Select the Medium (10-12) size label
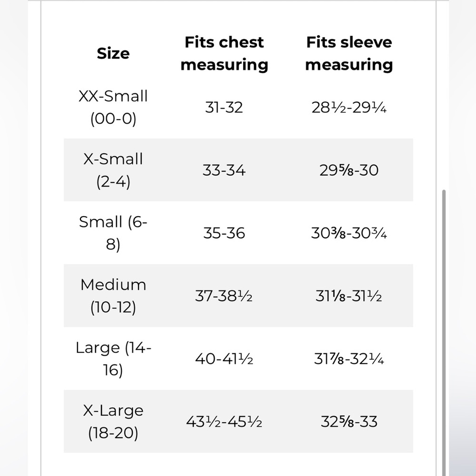This screenshot has width=476, height=476. click(113, 296)
